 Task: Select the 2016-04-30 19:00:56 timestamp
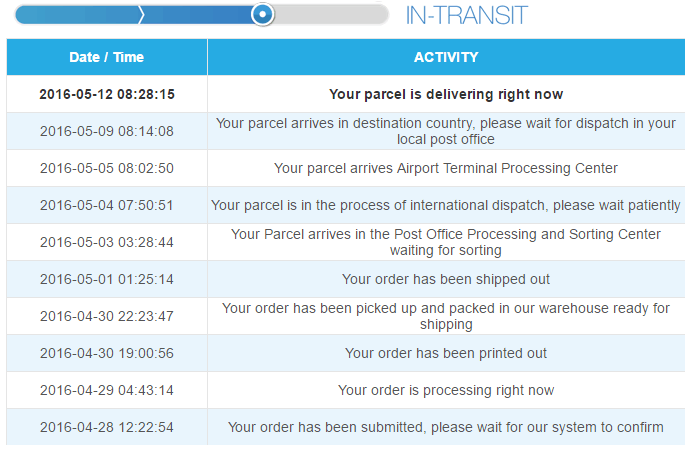[107, 353]
